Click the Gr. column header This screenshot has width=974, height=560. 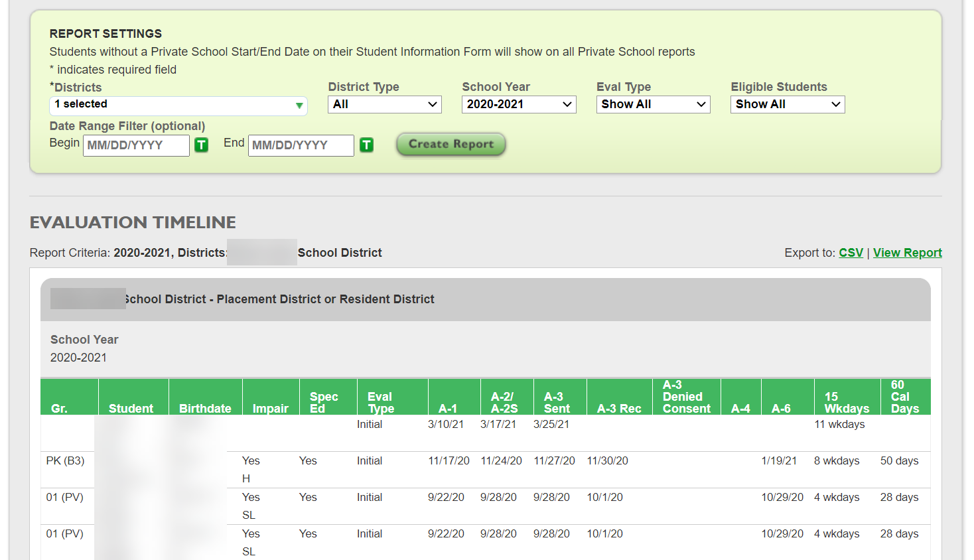(x=69, y=397)
